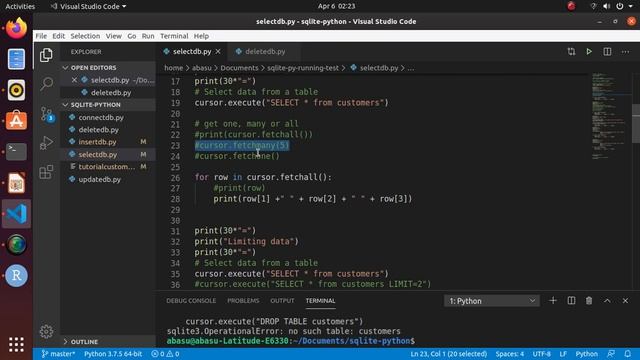Switch to the deletedb.py editor tab

pos(264,51)
